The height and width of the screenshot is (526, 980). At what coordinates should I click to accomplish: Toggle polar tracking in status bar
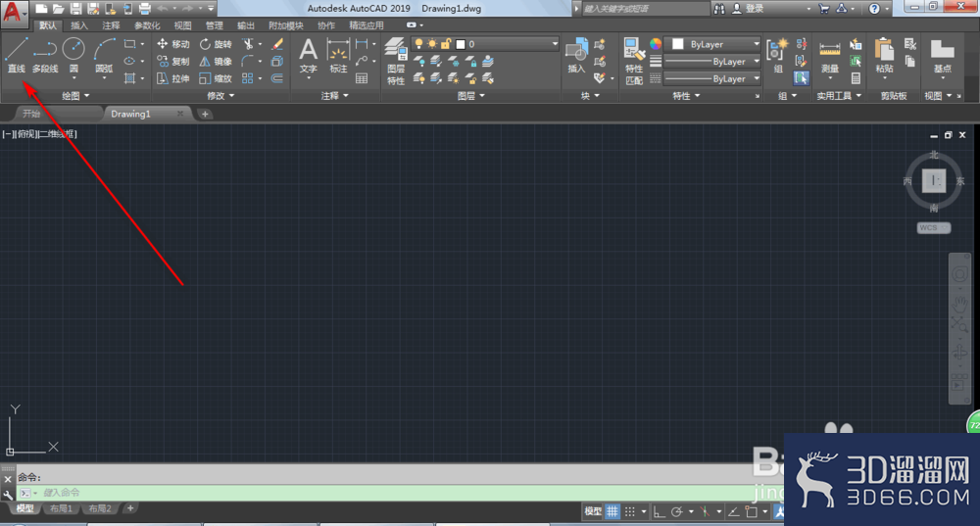coord(676,511)
